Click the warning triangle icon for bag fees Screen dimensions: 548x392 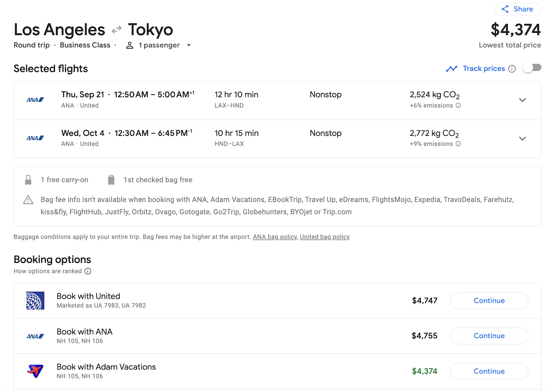coord(28,200)
